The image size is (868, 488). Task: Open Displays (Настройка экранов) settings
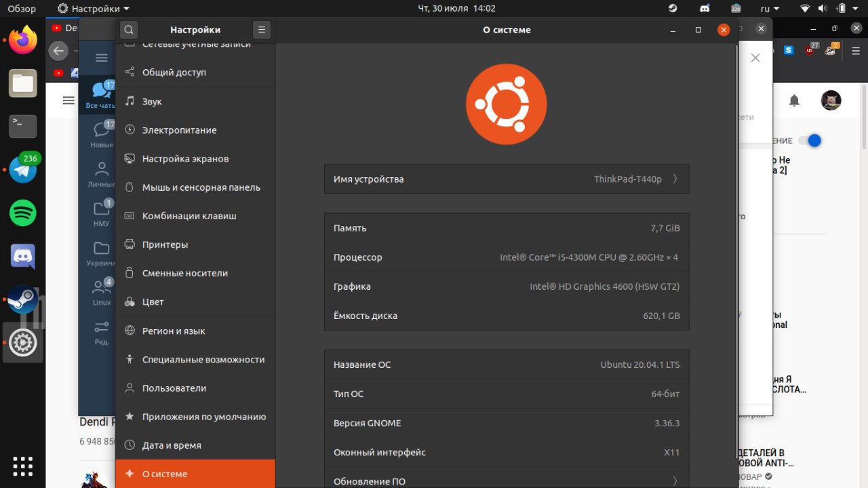pyautogui.click(x=195, y=158)
